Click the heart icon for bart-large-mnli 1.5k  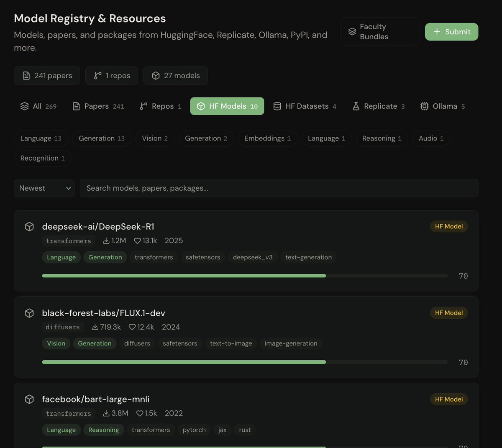pos(140,413)
